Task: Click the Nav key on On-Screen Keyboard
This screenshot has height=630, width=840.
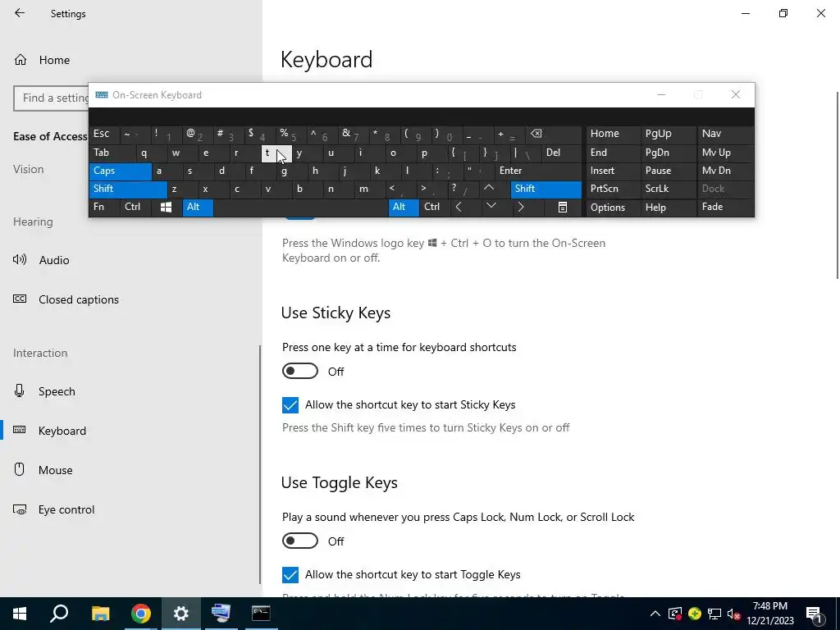Action: point(725,134)
